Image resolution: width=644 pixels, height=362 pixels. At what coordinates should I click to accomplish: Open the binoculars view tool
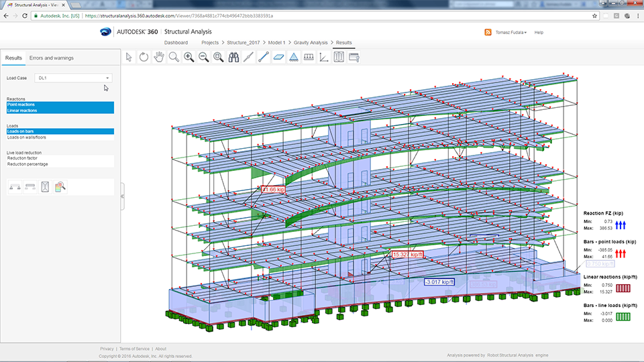[233, 58]
